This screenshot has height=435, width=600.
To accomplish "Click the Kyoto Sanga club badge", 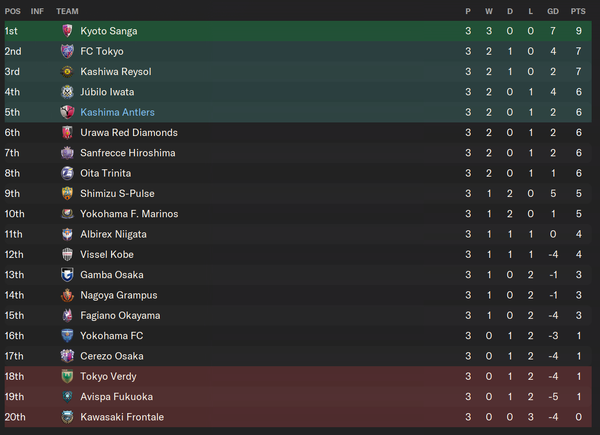I will click(x=67, y=31).
